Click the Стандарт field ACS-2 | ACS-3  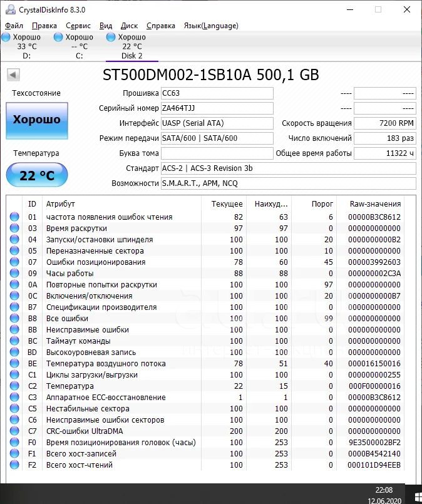tap(288, 168)
